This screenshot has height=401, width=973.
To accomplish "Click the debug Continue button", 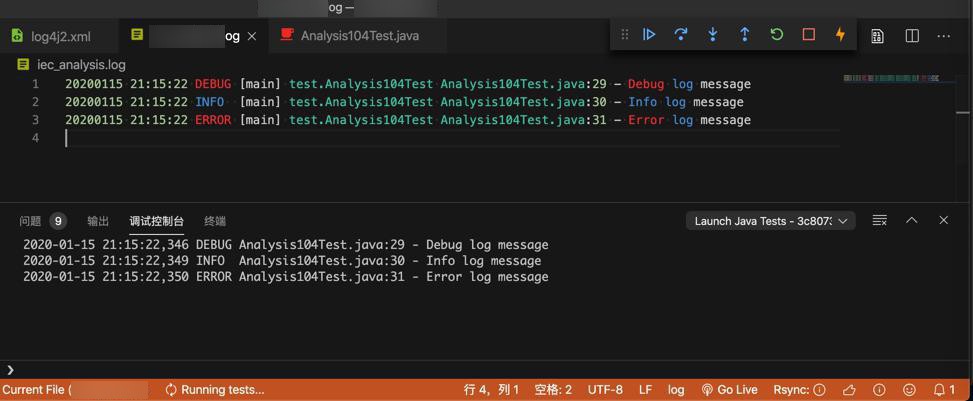I will point(649,35).
